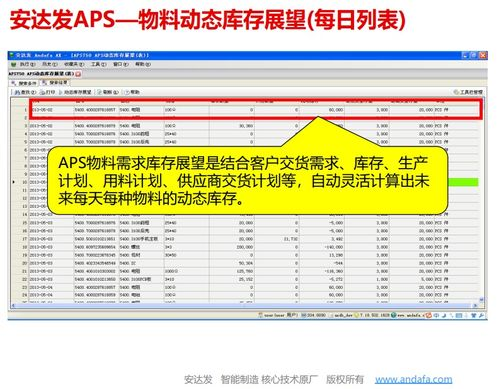
Task: Open the 收藏夹 menu
Action: (x=74, y=64)
